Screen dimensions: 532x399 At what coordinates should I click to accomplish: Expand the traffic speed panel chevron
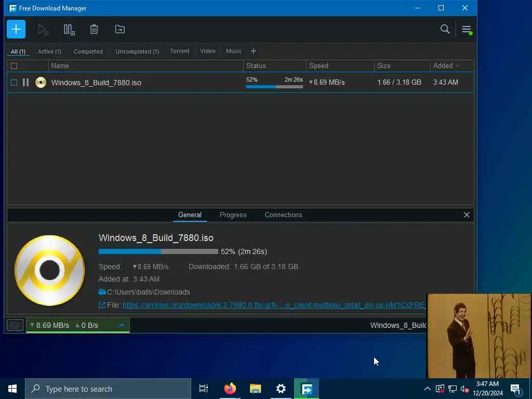click(122, 325)
